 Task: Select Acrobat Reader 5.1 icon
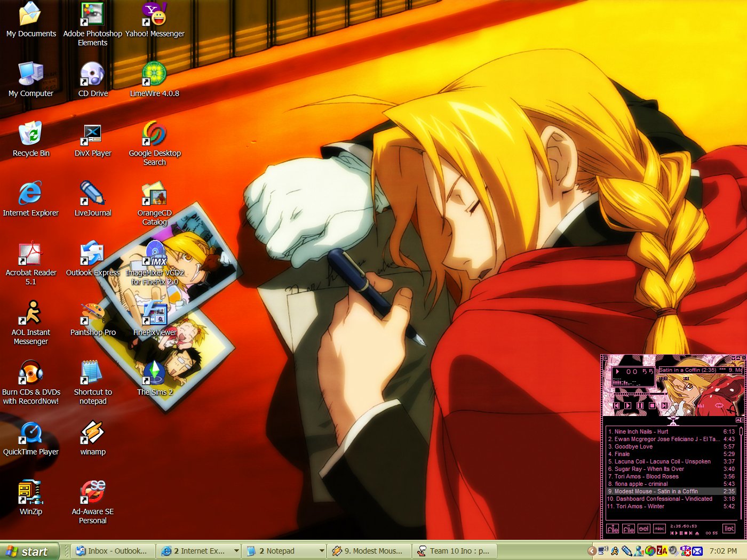point(31,263)
